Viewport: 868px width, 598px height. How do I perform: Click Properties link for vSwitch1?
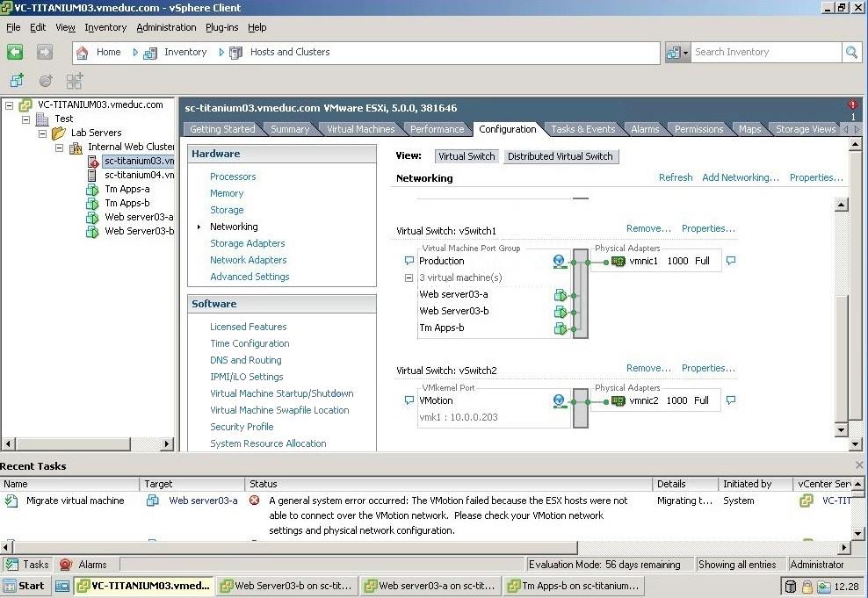tap(708, 228)
